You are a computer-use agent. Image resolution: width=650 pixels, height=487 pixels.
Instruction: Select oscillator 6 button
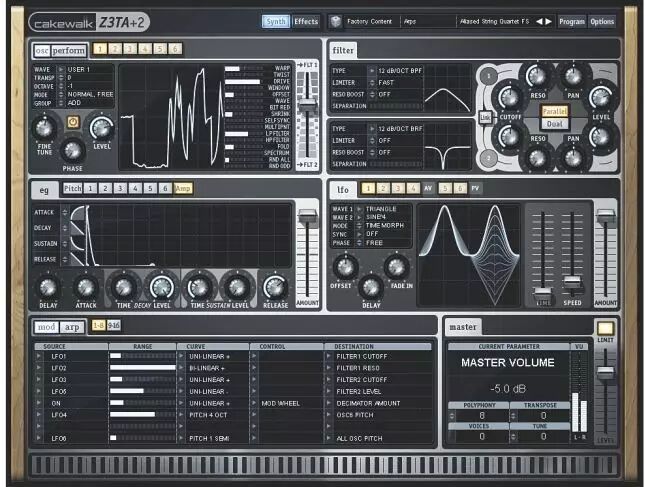(175, 49)
